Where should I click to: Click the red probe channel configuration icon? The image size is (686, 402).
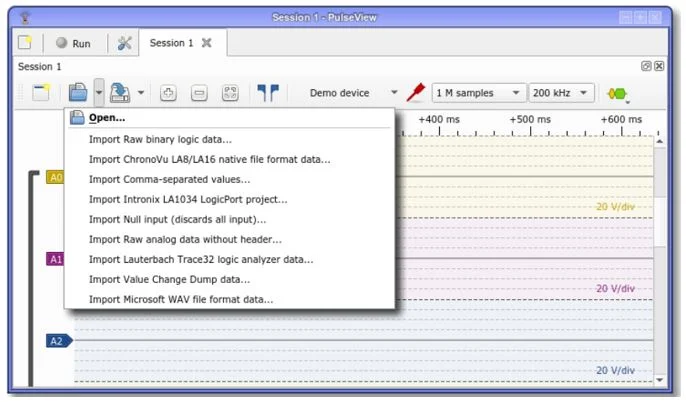coord(417,93)
